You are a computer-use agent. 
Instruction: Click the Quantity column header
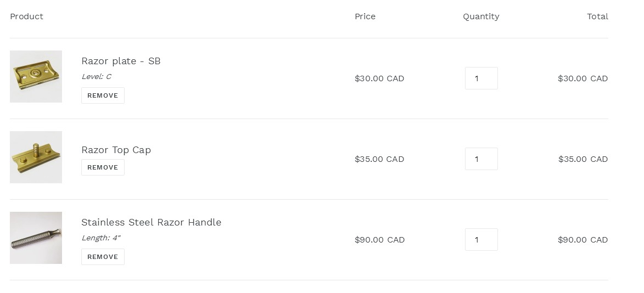(x=481, y=16)
